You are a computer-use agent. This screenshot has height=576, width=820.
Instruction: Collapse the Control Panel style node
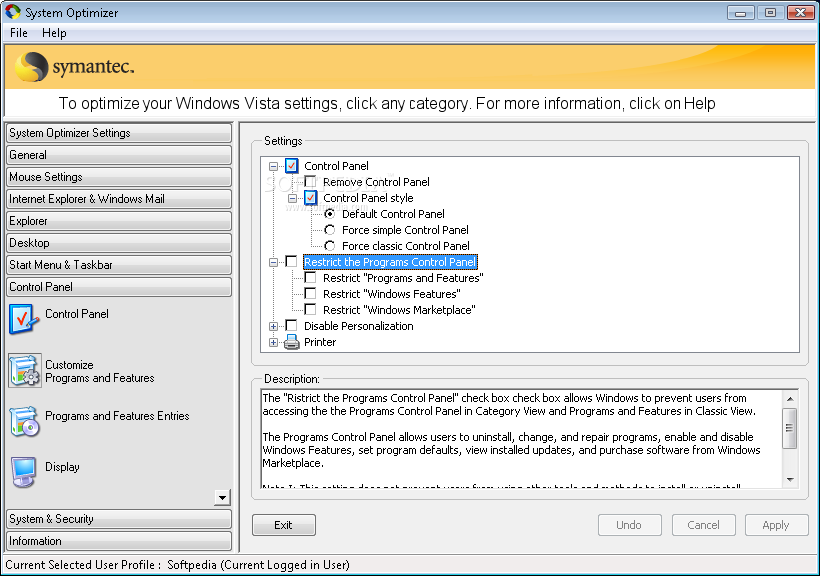(x=292, y=198)
